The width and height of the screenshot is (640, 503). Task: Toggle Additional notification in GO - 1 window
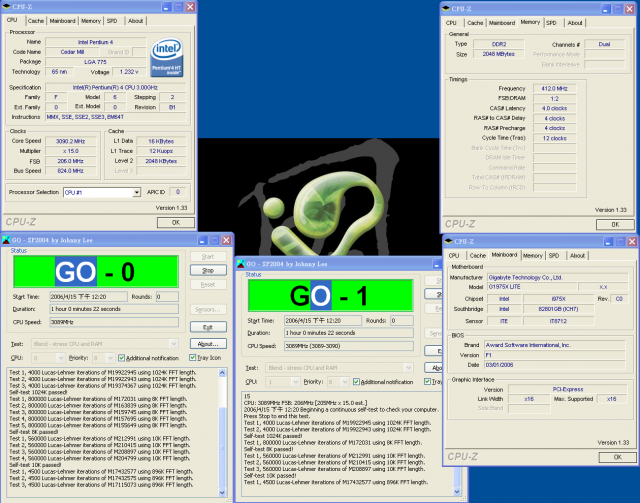click(x=356, y=382)
